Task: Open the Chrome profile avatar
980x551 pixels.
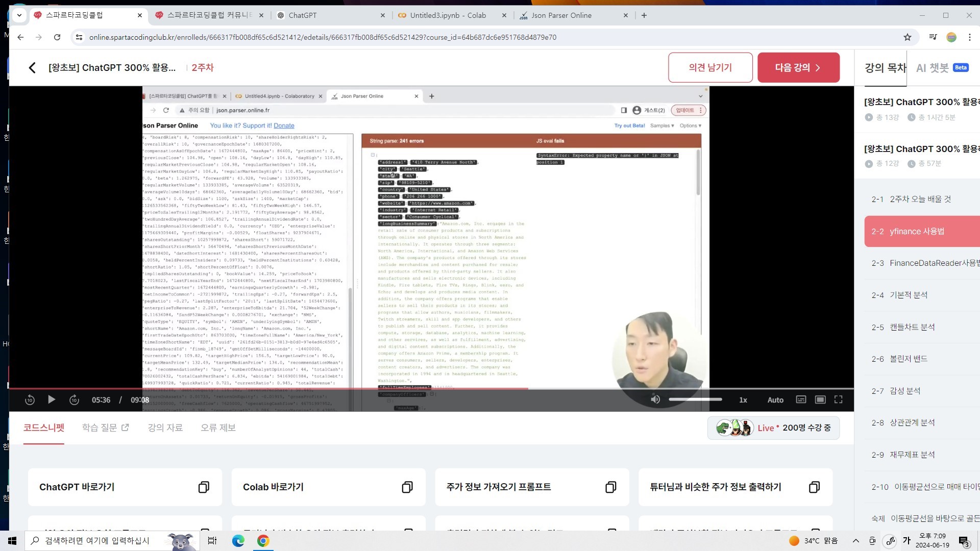Action: coord(951,37)
